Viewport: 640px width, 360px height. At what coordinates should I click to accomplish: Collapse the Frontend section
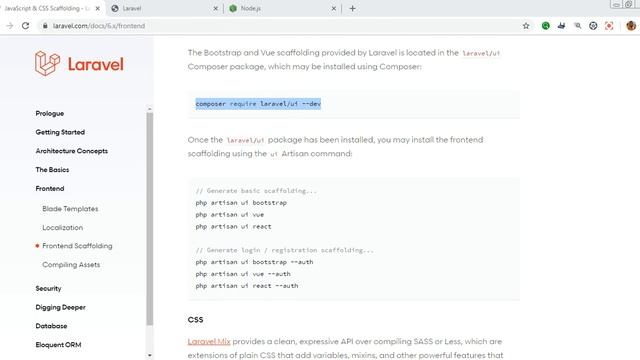[50, 189]
